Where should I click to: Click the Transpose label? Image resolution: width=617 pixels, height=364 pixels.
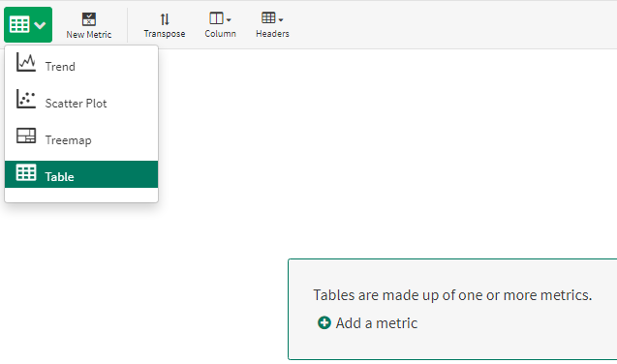point(165,34)
